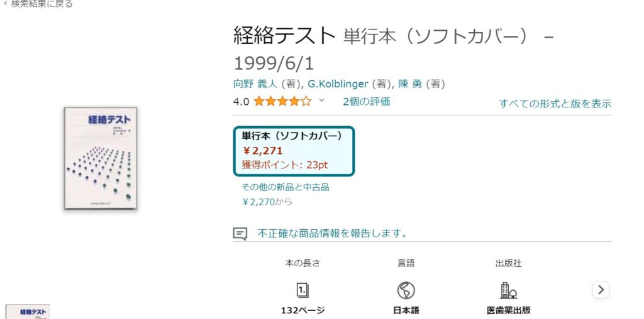View the 2個の評価 ratings link

[366, 101]
